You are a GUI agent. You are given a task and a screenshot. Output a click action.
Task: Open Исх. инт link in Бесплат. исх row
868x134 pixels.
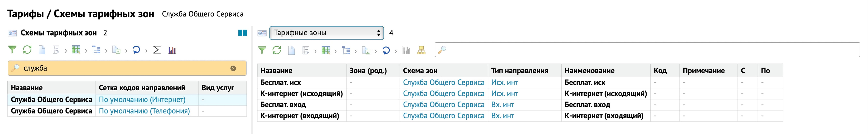coord(504,82)
